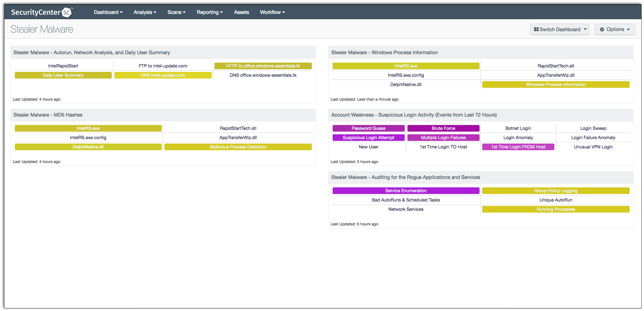Click DelphiNative.dll in Windows Process Information
The image size is (644, 311).
coord(406,84)
